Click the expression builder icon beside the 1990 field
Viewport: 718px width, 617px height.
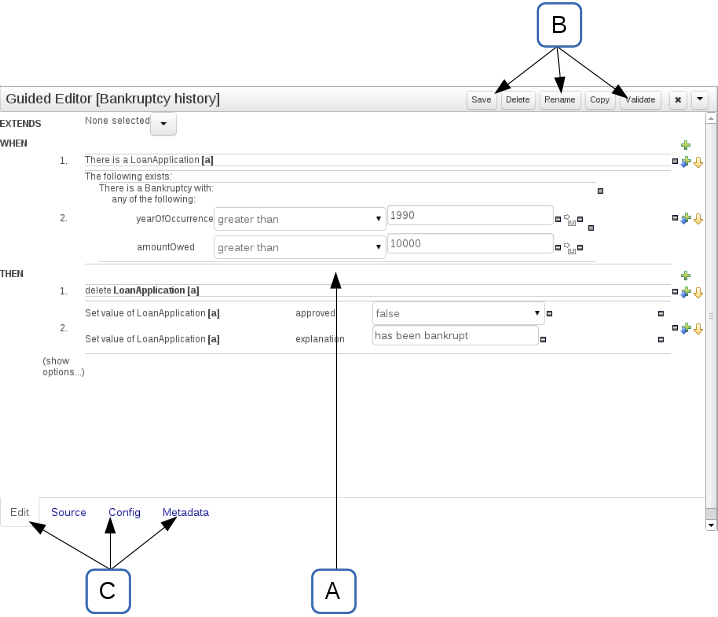point(569,219)
